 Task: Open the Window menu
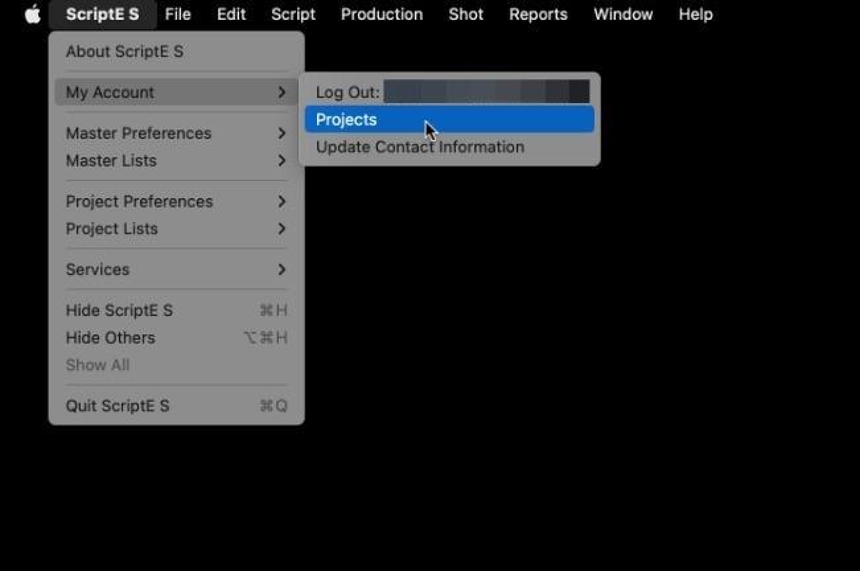623,14
